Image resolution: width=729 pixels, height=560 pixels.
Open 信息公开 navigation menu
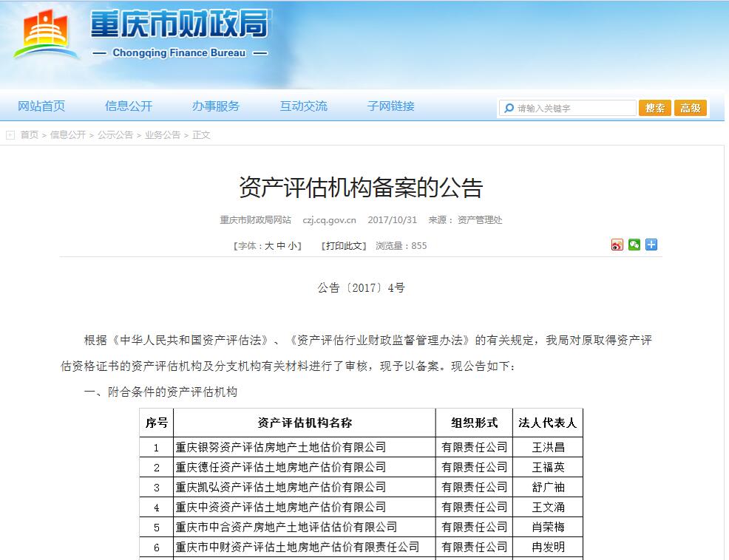(129, 106)
